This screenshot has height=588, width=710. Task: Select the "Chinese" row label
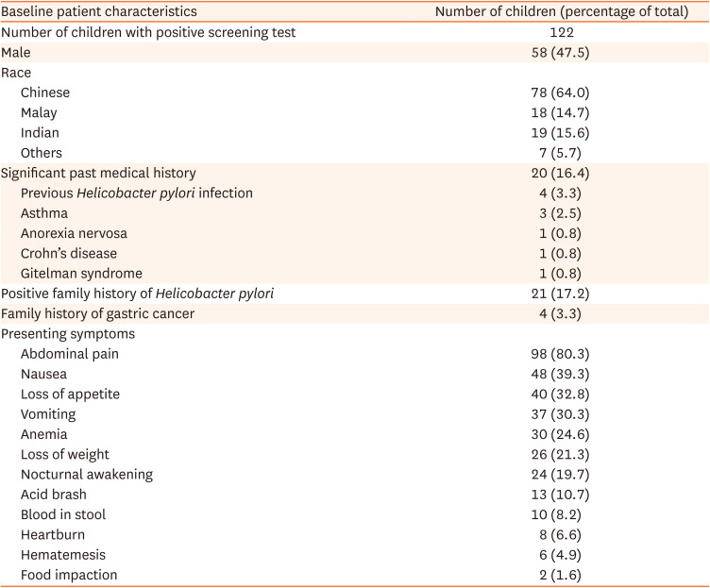point(45,92)
